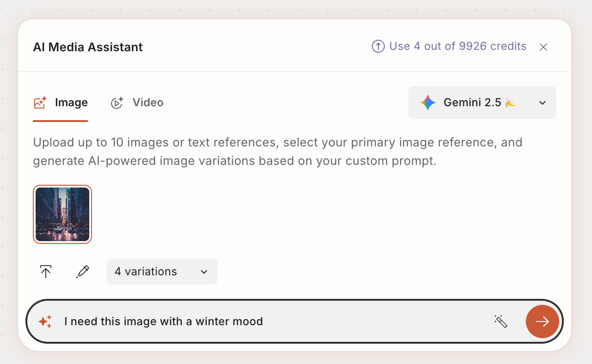Click the chevron beside Gemini 2.5
This screenshot has width=592, height=364.
click(x=543, y=103)
